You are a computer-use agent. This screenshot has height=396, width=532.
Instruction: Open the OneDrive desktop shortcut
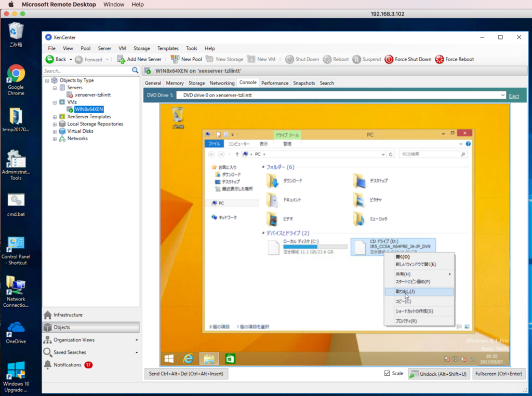pyautogui.click(x=16, y=333)
